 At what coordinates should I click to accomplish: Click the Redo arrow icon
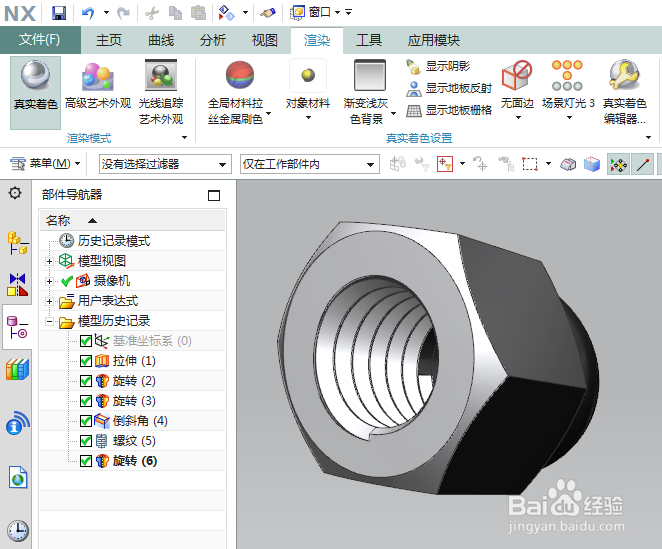123,13
